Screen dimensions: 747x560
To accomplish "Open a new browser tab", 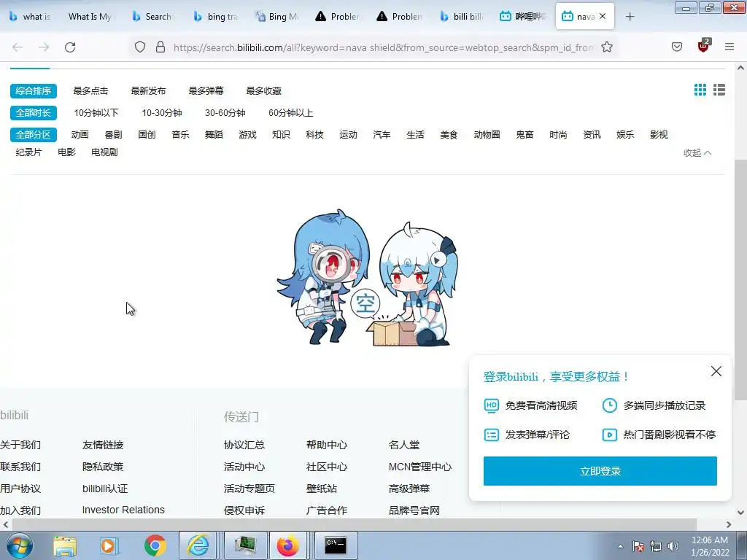I will coord(630,17).
